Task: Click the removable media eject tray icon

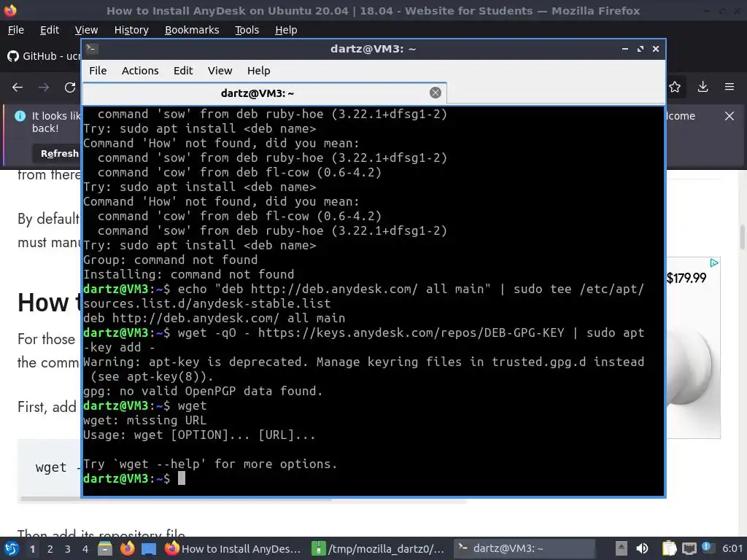Action: click(621, 548)
